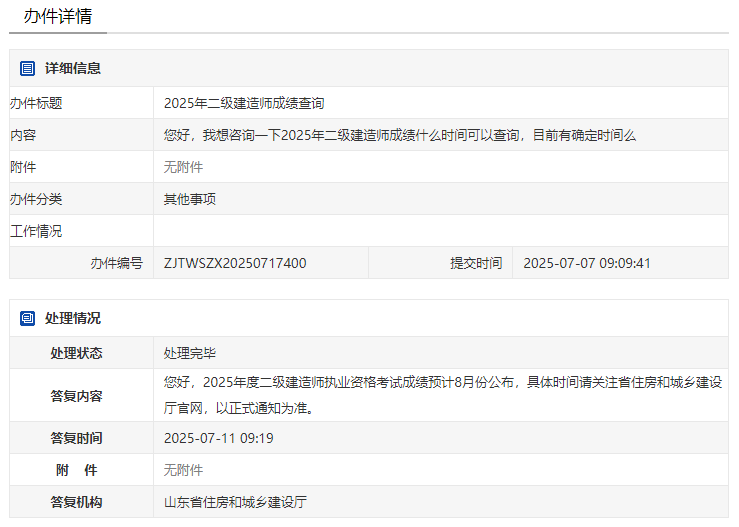This screenshot has height=527, width=739.
Task: Click the 办件编号 label cell
Action: (116, 263)
